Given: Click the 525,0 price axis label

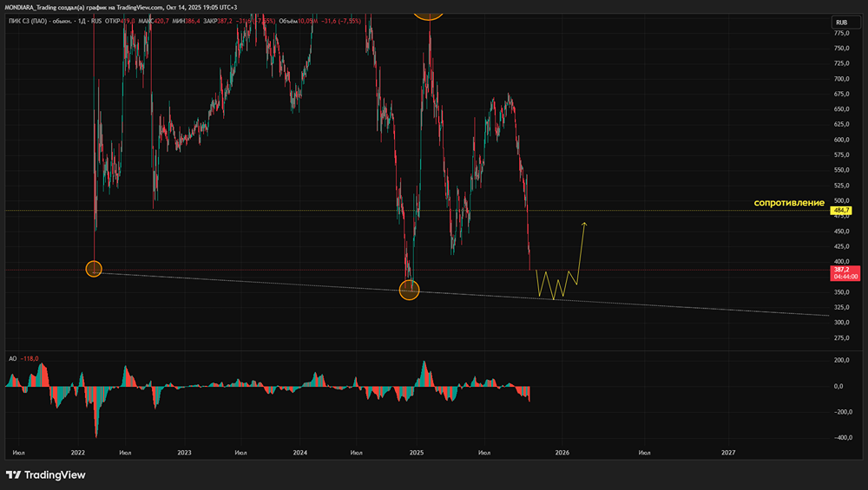Looking at the screenshot, I should [841, 186].
